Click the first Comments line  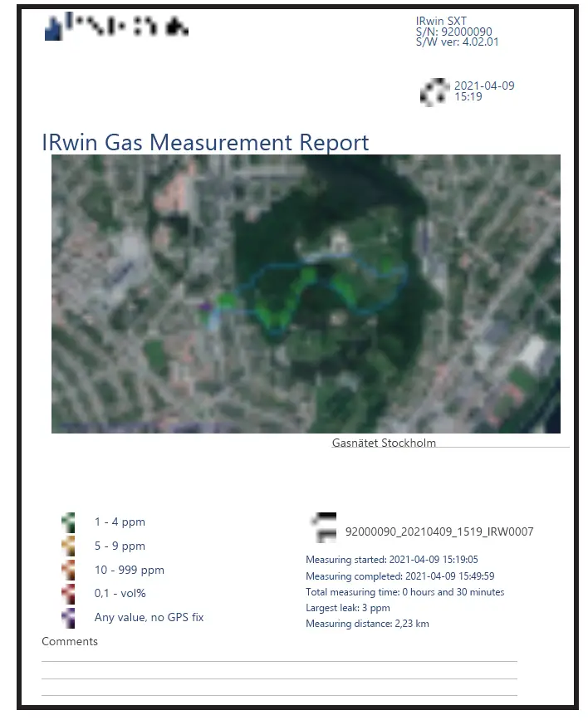click(279, 661)
